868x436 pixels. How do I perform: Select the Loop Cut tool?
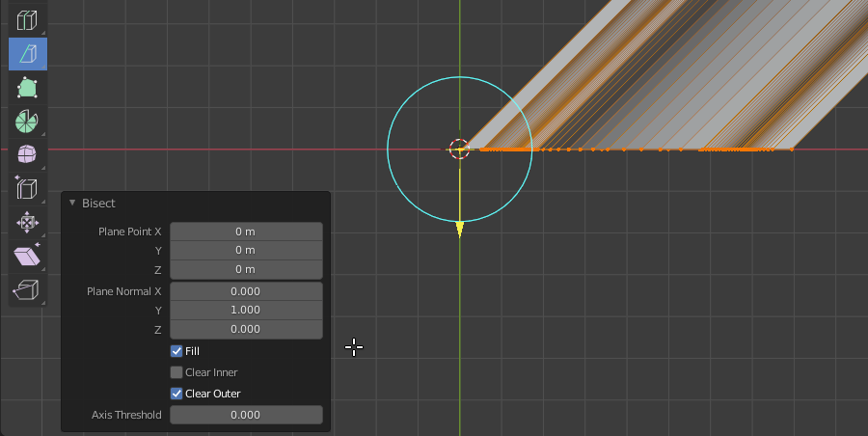27,19
